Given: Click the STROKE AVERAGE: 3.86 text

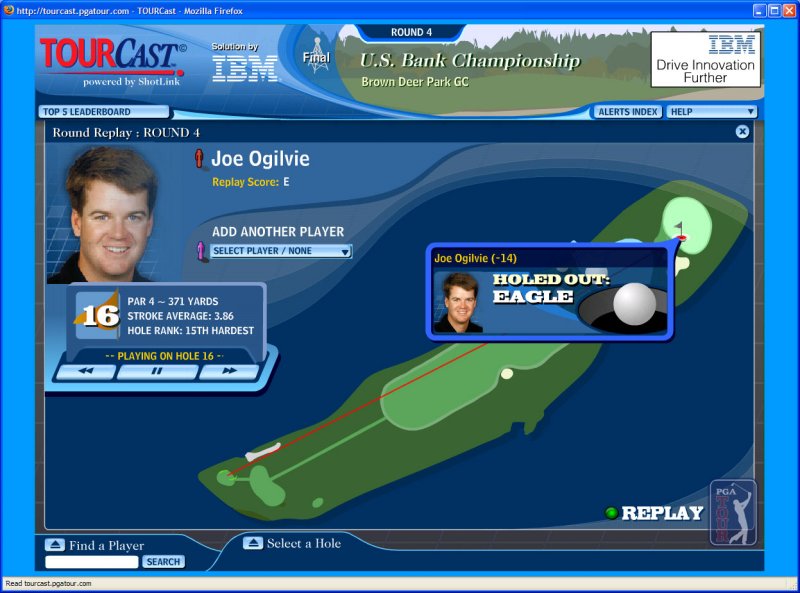Looking at the screenshot, I should [x=181, y=316].
